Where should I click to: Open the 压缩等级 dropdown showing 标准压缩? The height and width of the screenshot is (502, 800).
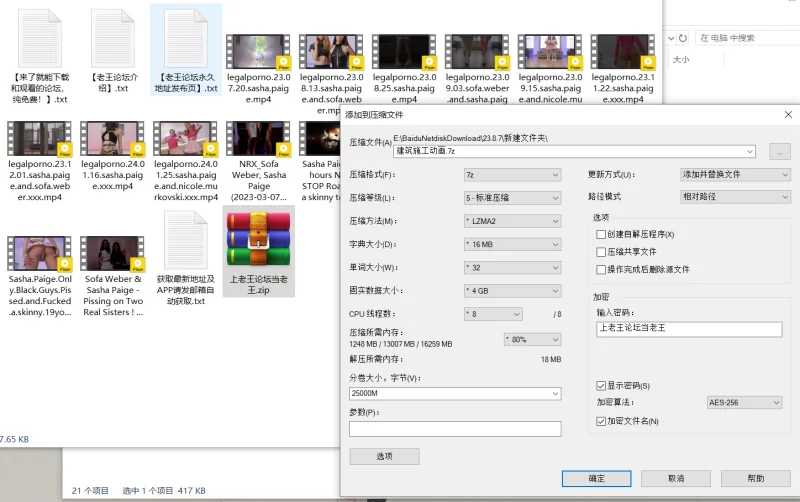pyautogui.click(x=512, y=198)
